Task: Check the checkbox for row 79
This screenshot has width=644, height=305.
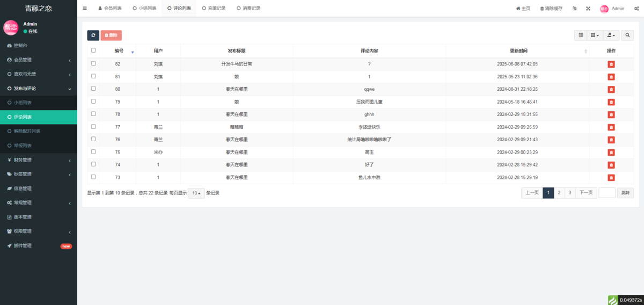Action: [93, 101]
